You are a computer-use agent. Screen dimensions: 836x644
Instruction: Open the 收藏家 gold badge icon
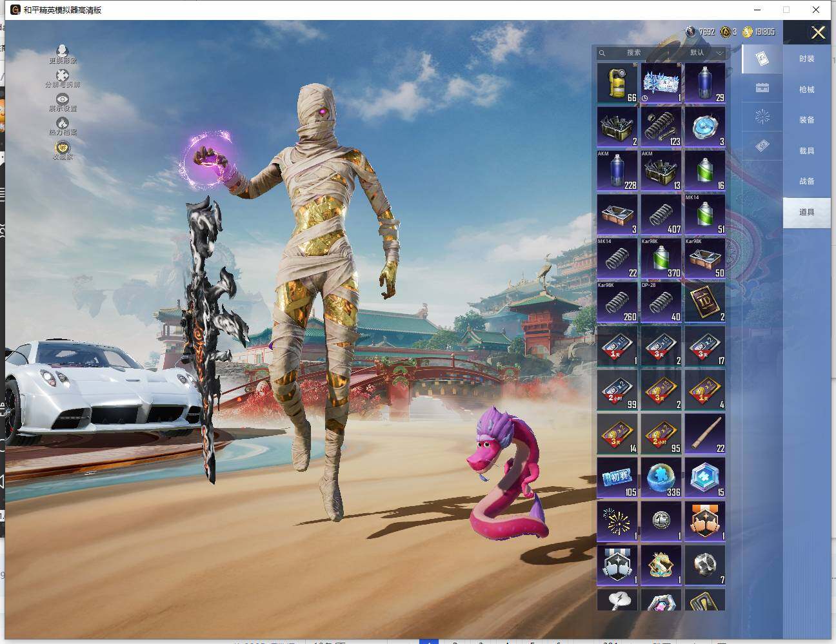63,150
